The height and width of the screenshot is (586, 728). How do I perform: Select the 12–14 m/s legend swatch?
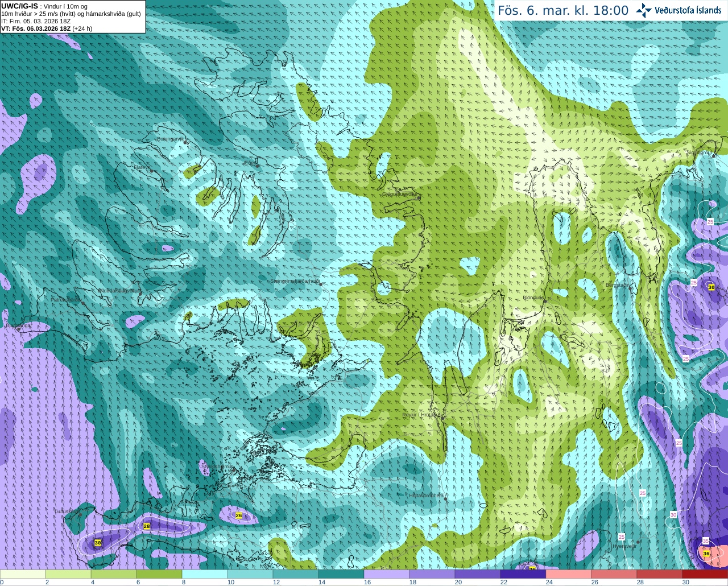point(296,574)
